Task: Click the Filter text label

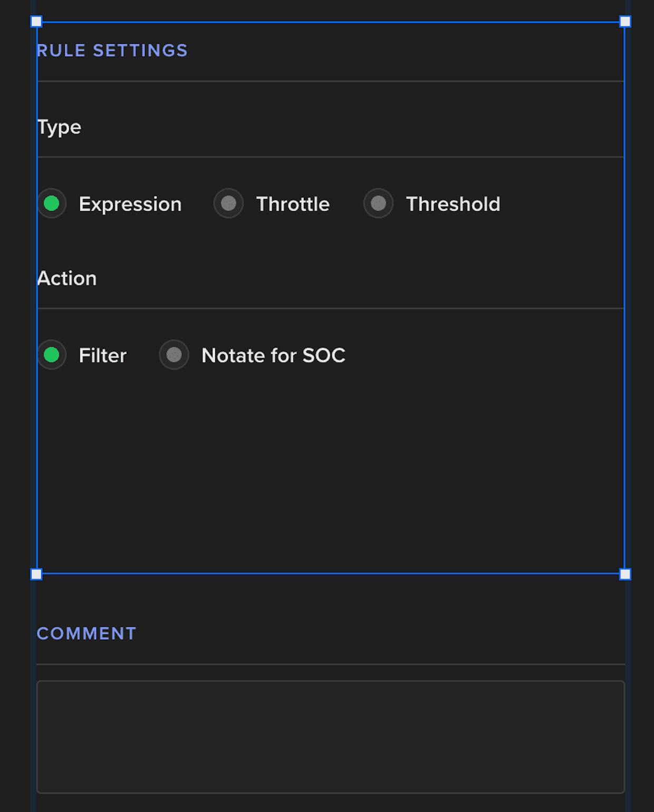Action: click(103, 356)
